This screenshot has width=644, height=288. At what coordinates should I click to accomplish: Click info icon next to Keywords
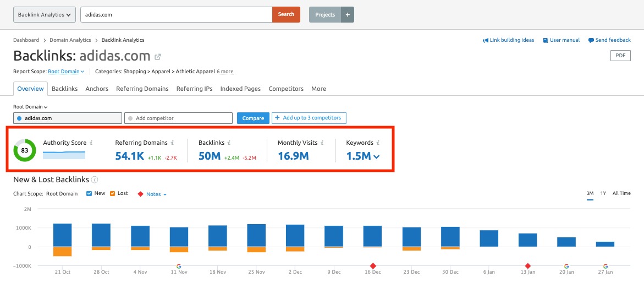coord(378,143)
